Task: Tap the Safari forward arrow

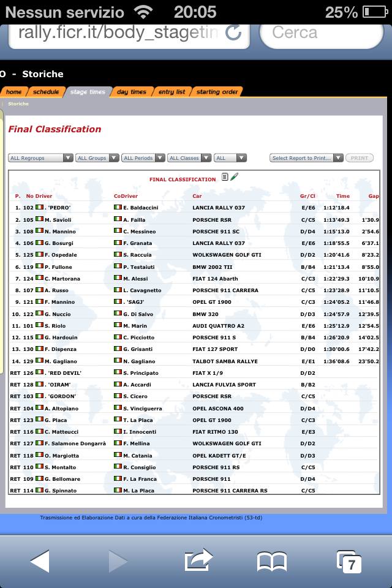Action: [x=118, y=561]
